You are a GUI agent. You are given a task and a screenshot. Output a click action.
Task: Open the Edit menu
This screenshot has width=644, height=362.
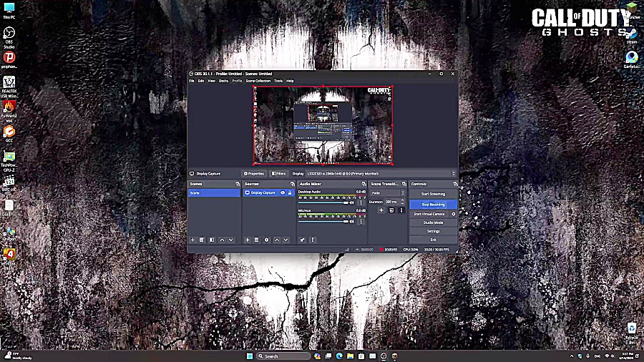point(201,81)
